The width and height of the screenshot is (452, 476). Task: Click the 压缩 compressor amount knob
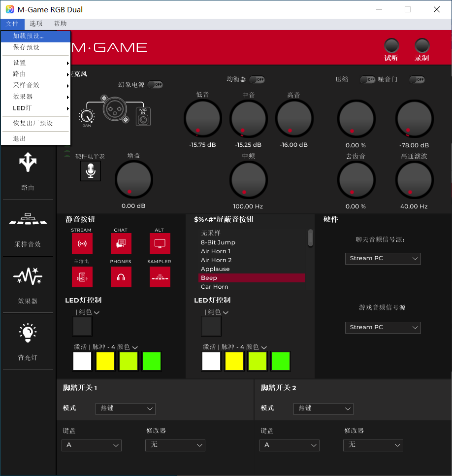tap(356, 119)
